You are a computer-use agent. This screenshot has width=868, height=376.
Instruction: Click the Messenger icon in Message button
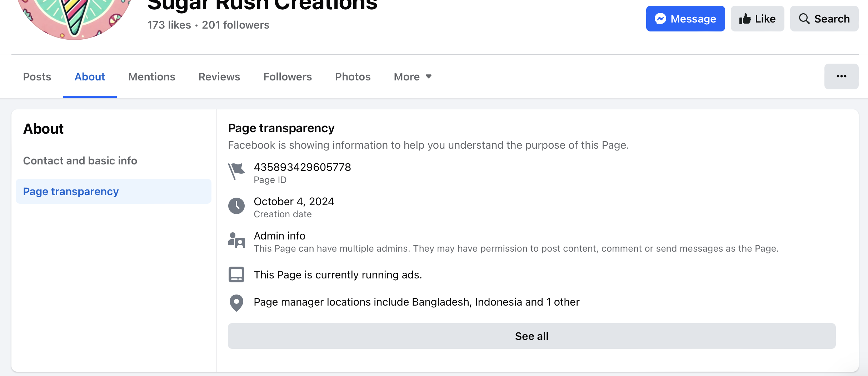pyautogui.click(x=660, y=19)
